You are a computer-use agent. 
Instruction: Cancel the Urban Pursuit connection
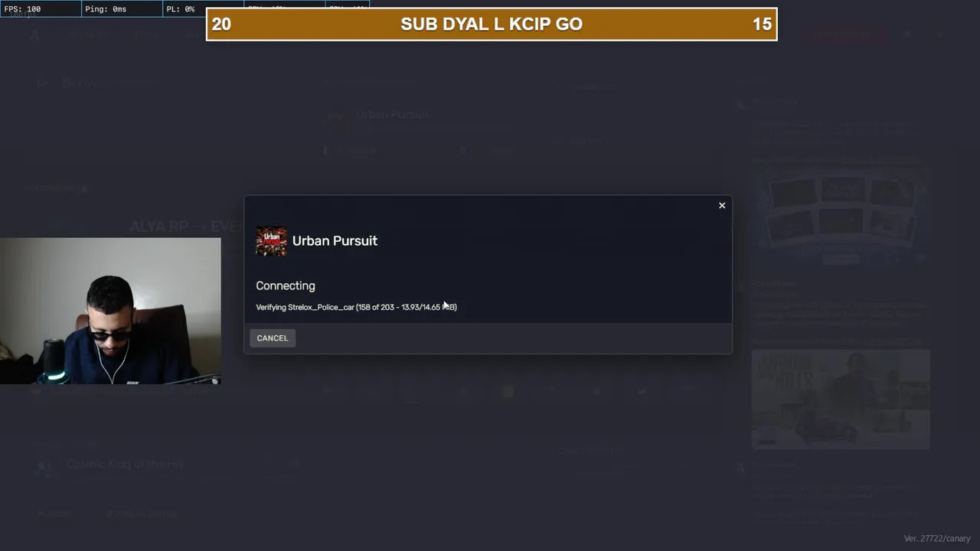tap(272, 338)
